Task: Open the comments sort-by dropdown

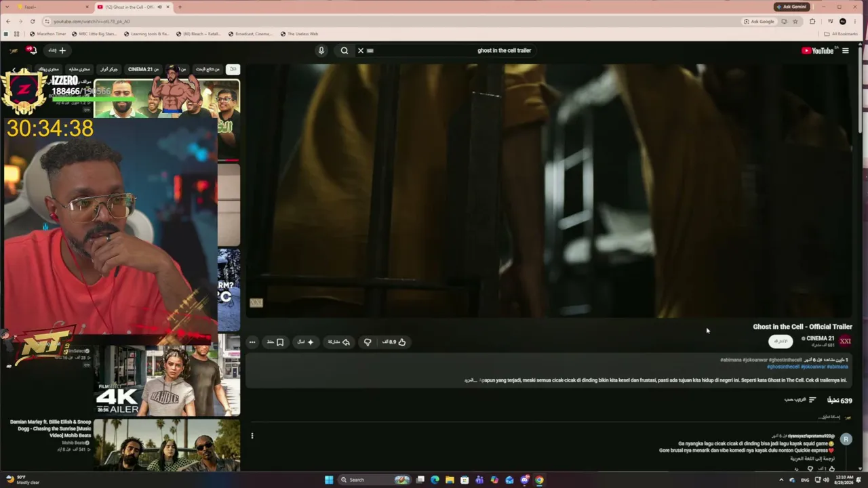Action: tap(800, 400)
